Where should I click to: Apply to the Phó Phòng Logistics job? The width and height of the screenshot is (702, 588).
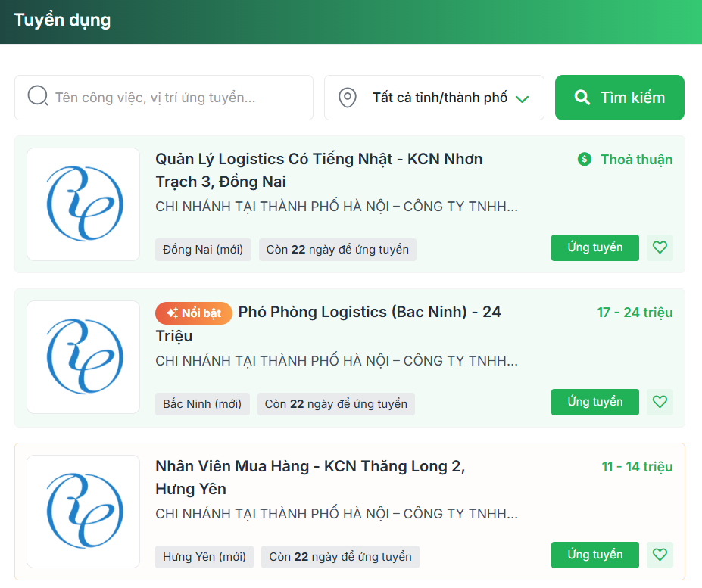pos(595,402)
